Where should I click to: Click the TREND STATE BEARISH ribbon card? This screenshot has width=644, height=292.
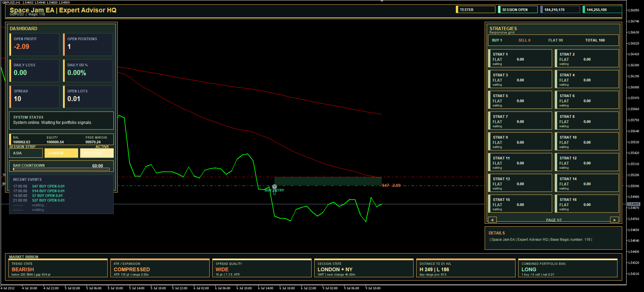[x=58, y=268]
